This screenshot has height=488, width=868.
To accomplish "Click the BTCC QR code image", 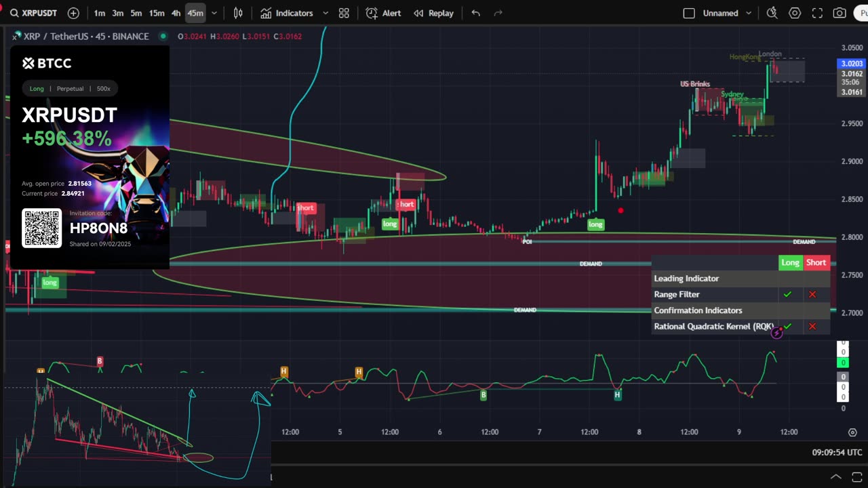I will [42, 228].
